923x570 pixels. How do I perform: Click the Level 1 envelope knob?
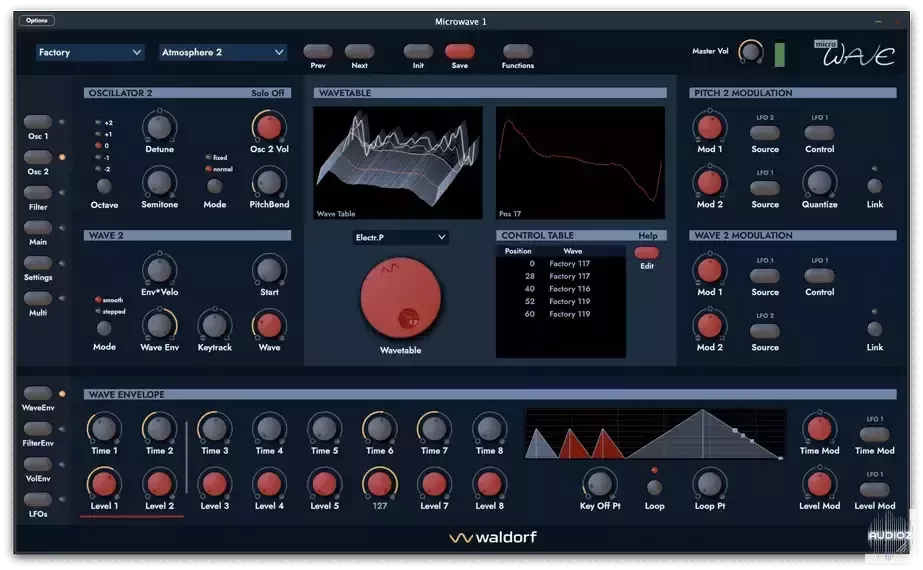[x=104, y=483]
